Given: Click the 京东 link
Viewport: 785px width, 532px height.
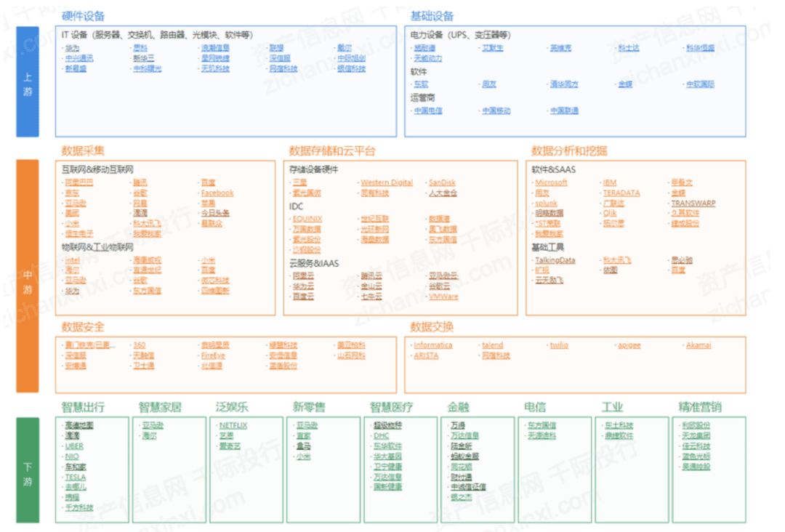Looking at the screenshot, I should point(72,193).
